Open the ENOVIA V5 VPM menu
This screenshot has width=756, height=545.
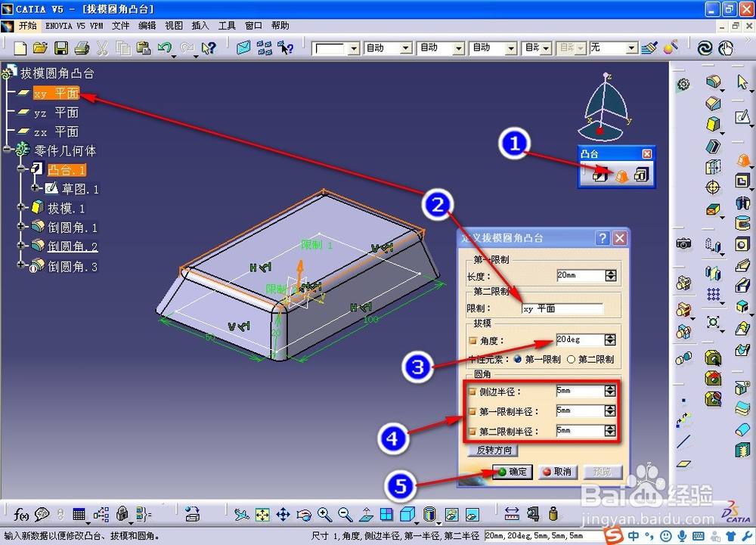[x=74, y=26]
